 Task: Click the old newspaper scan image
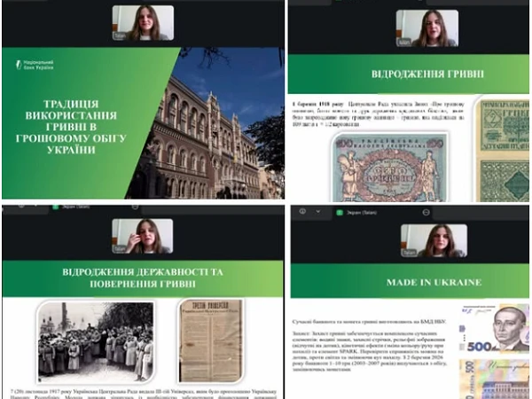click(x=210, y=340)
